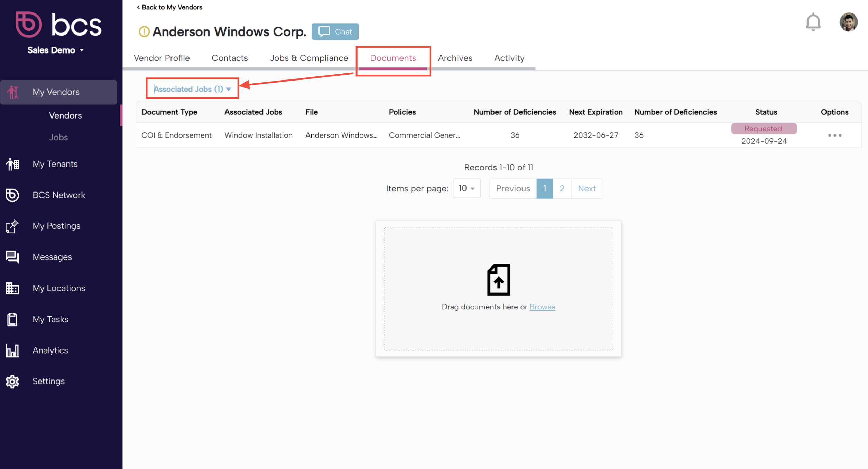Screen dimensions: 868x469
Task: Click the drag documents drop zone
Action: coord(498,289)
